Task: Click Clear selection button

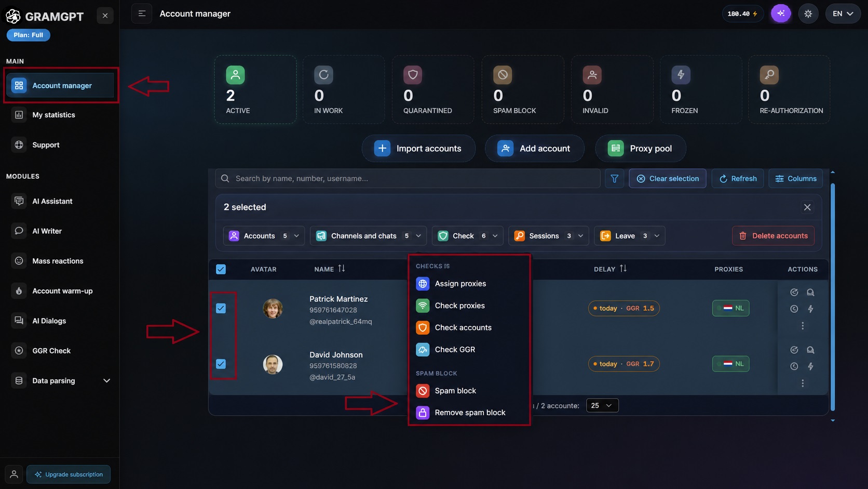Action: (x=668, y=178)
